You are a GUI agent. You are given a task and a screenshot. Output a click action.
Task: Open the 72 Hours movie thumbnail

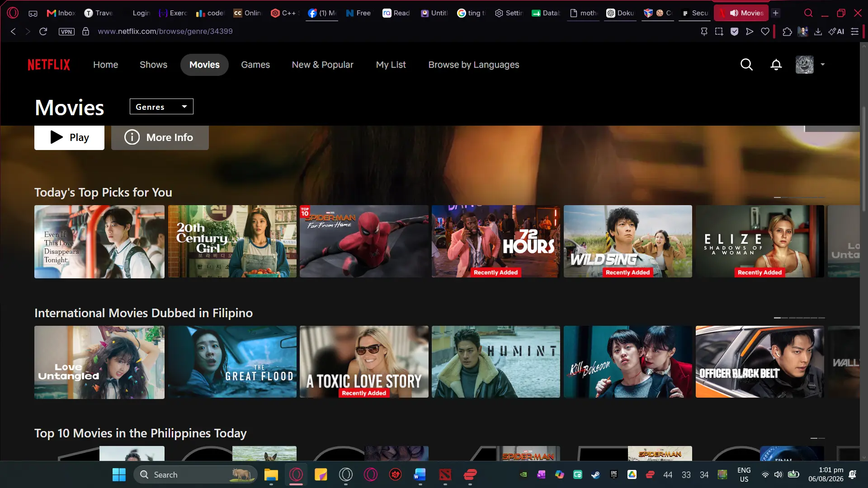(x=496, y=241)
